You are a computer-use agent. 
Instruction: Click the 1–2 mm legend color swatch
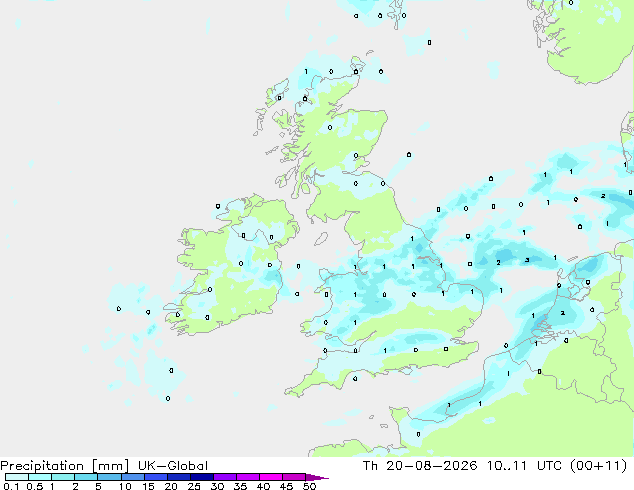pyautogui.click(x=63, y=477)
